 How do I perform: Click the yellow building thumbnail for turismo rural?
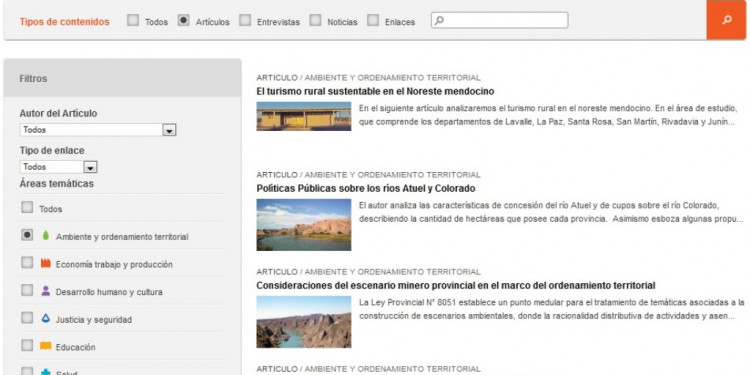304,116
